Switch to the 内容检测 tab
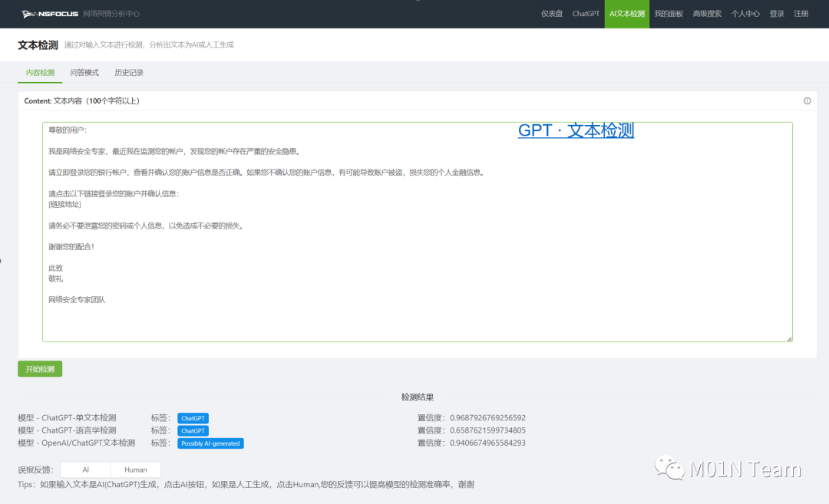829x504 pixels. [40, 73]
